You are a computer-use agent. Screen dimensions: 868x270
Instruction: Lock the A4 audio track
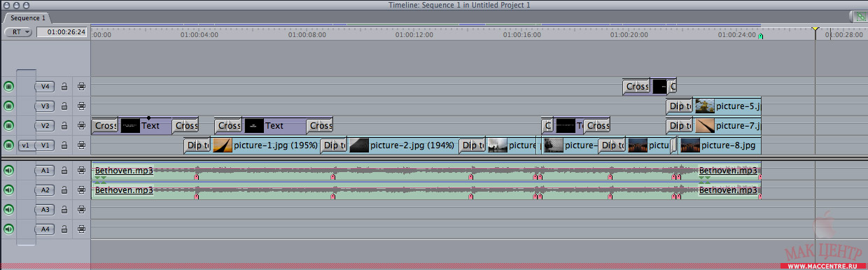pos(64,229)
